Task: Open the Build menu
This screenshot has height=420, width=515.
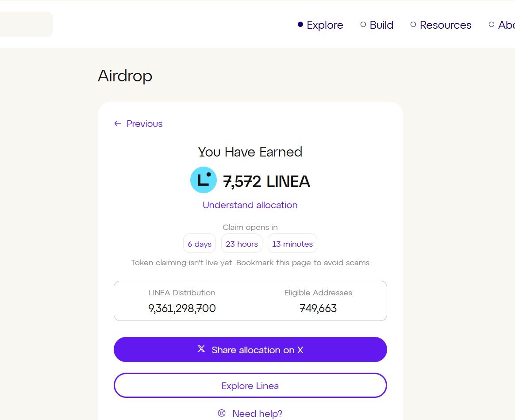Action: [381, 25]
